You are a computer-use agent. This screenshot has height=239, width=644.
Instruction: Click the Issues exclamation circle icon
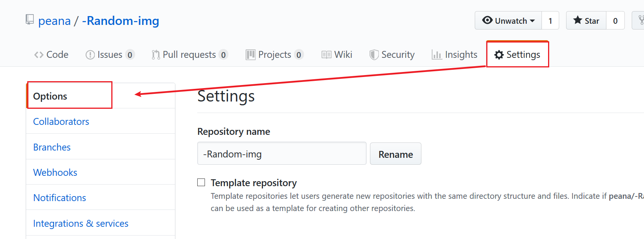(90, 55)
